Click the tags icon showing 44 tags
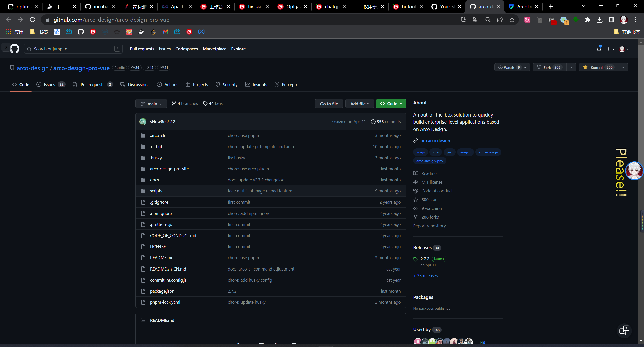Viewport: 644px width, 347px height. [x=205, y=104]
